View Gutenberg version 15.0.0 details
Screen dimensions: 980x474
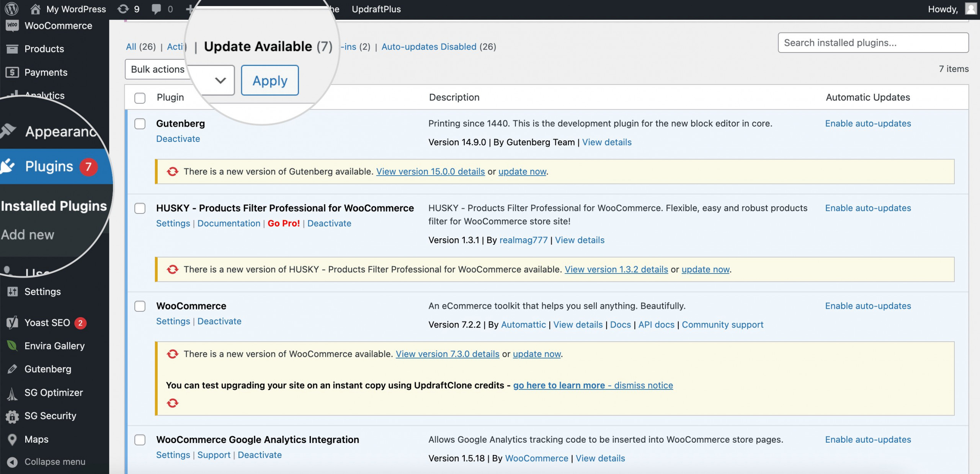pos(431,171)
